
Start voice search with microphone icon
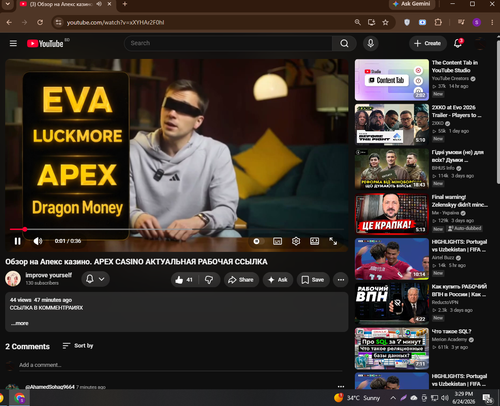[x=370, y=43]
